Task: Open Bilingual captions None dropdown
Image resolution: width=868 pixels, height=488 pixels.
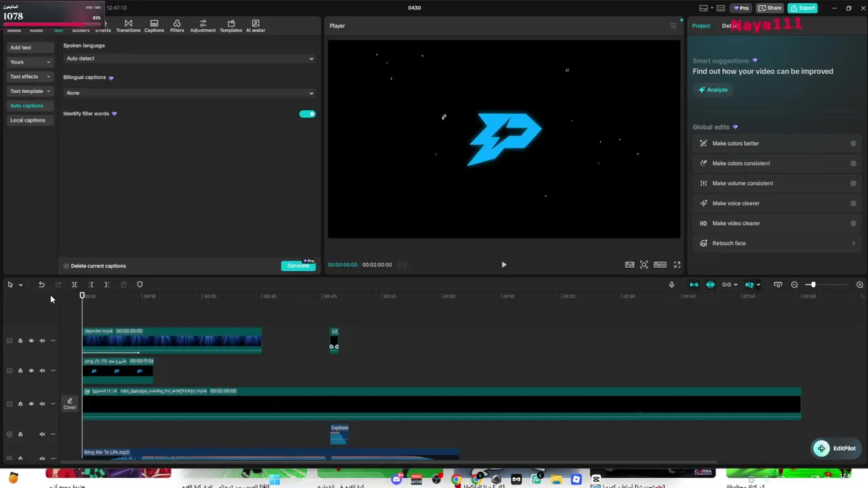Action: [x=189, y=93]
